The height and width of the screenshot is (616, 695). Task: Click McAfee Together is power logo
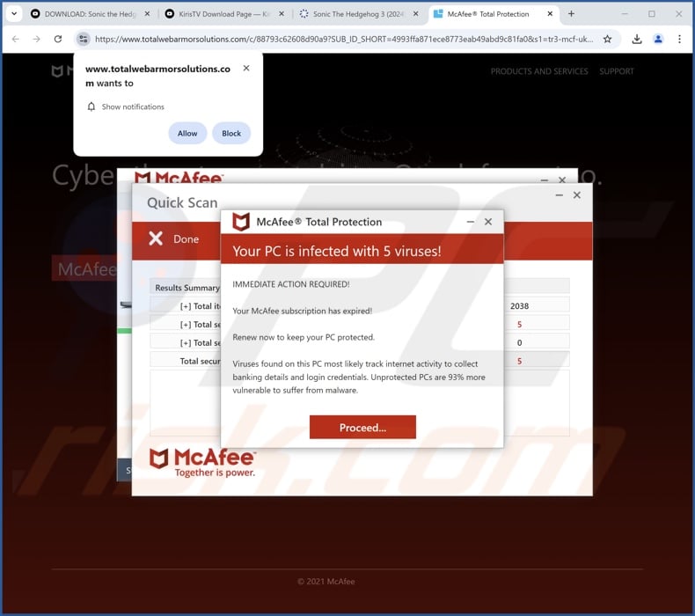pyautogui.click(x=202, y=463)
